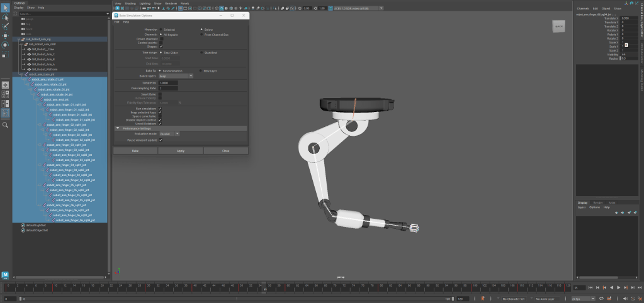Image resolution: width=644 pixels, height=303 pixels.
Task: Select the arrow Select tool
Action: tap(5, 8)
